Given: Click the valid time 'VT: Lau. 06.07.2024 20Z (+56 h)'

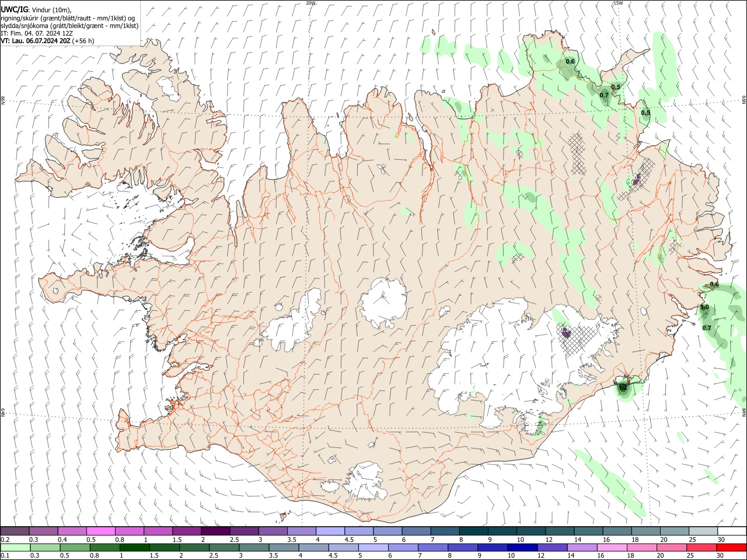Looking at the screenshot, I should [47, 41].
